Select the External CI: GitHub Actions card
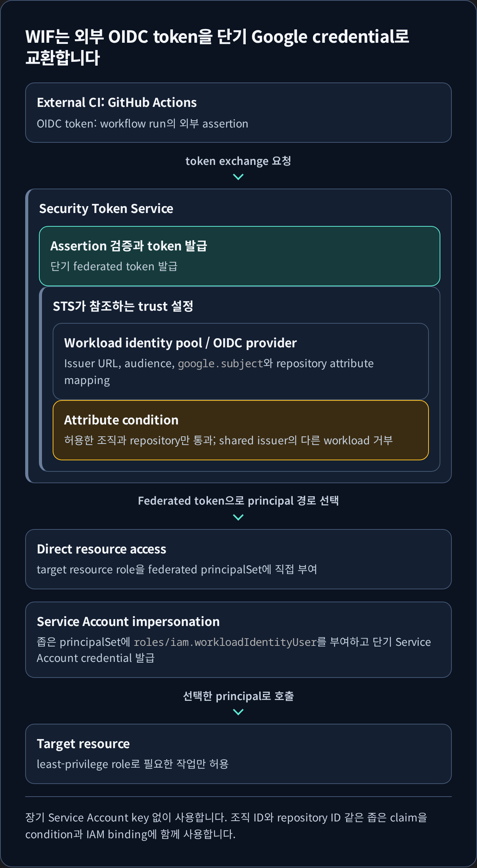The height and width of the screenshot is (868, 477). 238,113
